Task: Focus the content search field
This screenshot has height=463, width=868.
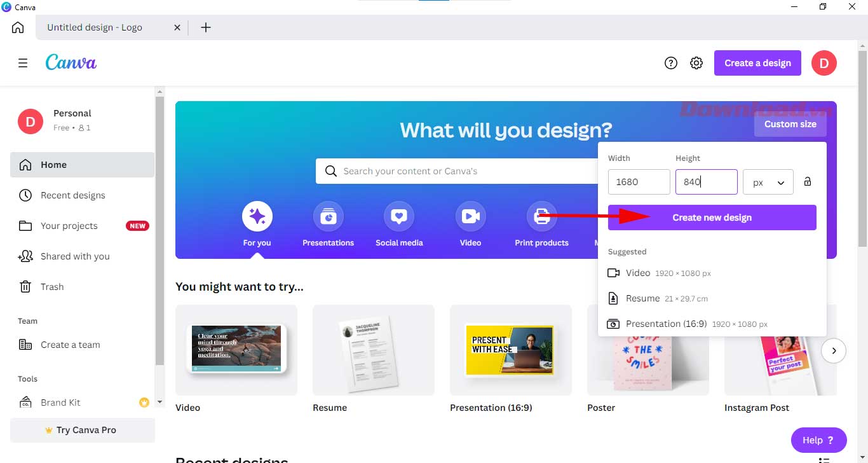Action: coord(456,171)
